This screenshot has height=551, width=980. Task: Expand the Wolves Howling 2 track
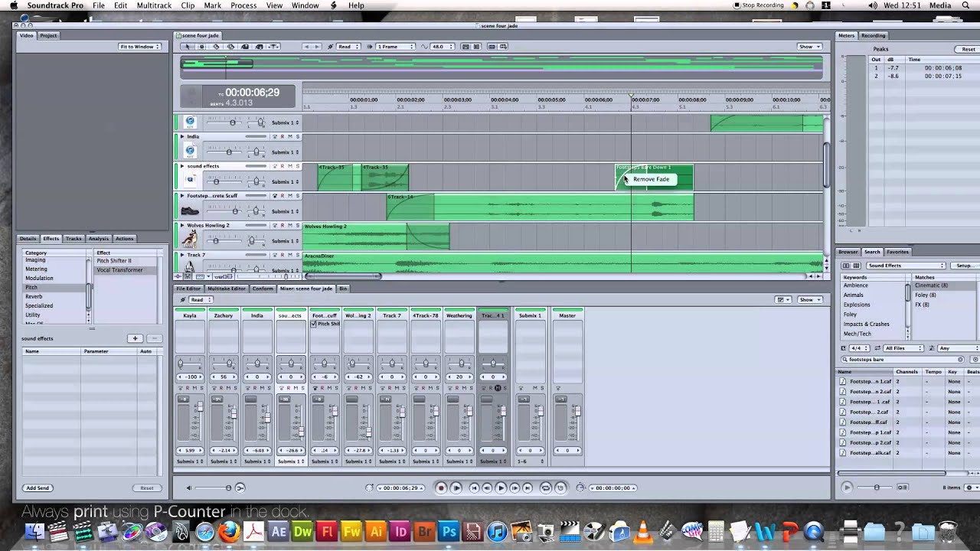[x=182, y=226]
